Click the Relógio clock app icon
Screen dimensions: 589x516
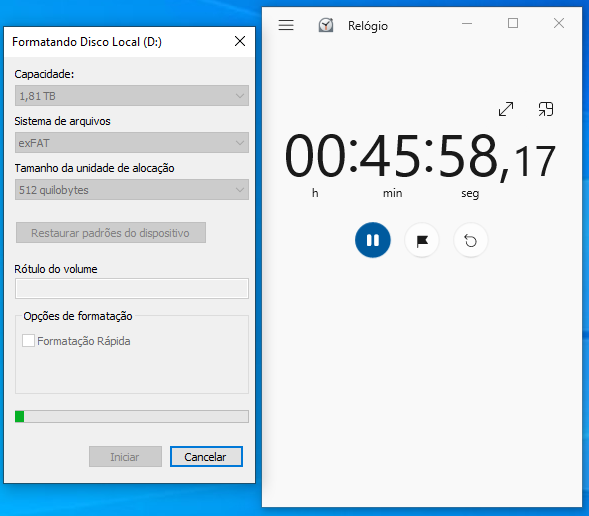click(x=326, y=25)
